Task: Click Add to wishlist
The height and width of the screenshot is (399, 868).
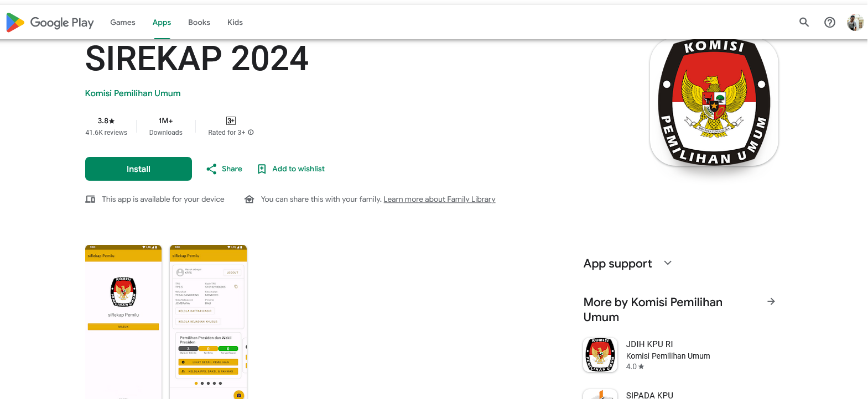Action: pos(299,169)
